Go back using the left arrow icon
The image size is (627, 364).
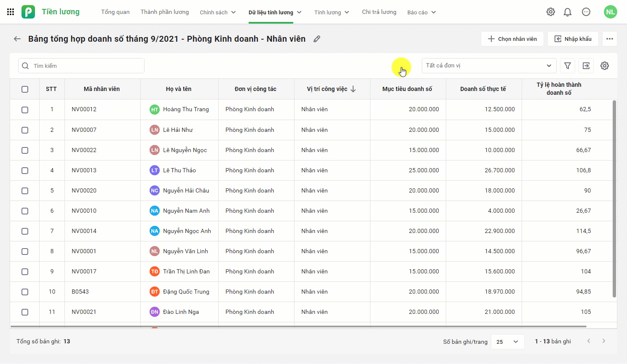click(x=17, y=39)
